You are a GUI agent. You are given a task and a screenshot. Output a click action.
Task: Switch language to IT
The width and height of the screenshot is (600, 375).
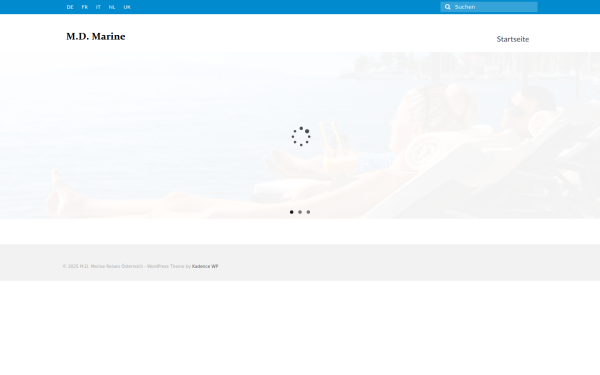tap(98, 7)
